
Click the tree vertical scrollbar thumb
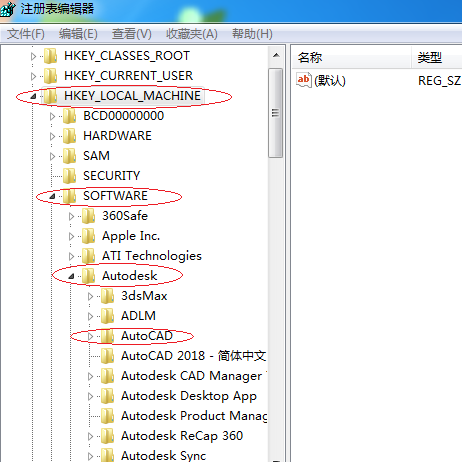tap(276, 113)
